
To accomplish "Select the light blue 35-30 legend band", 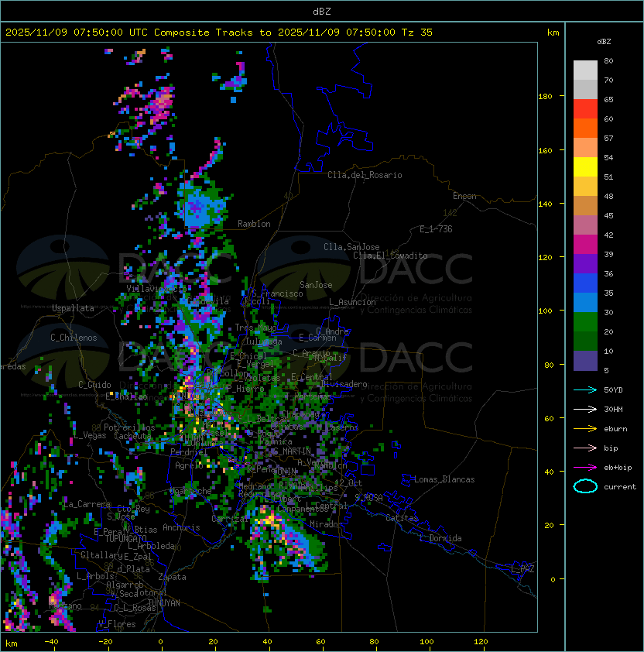I will click(585, 302).
